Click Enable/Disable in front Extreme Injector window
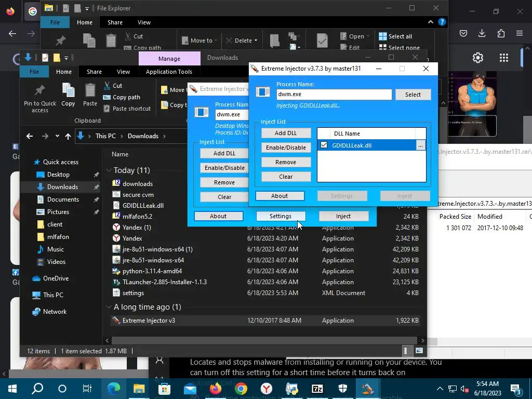The height and width of the screenshot is (399, 532). [x=286, y=148]
